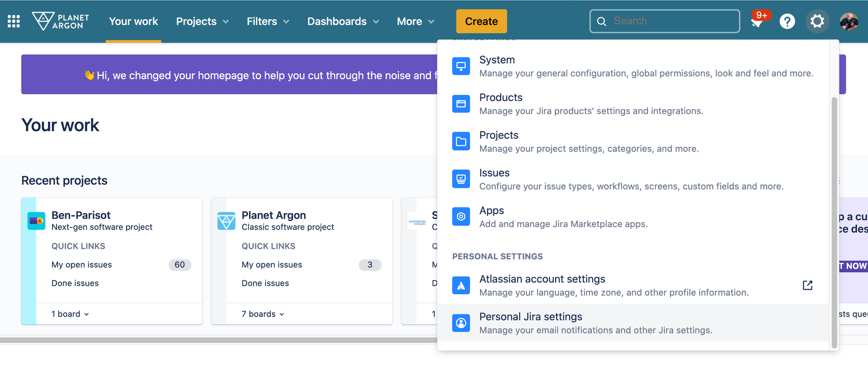Screen dimensions: 868x372
Task: Expand the Dashboards dropdown
Action: (343, 21)
